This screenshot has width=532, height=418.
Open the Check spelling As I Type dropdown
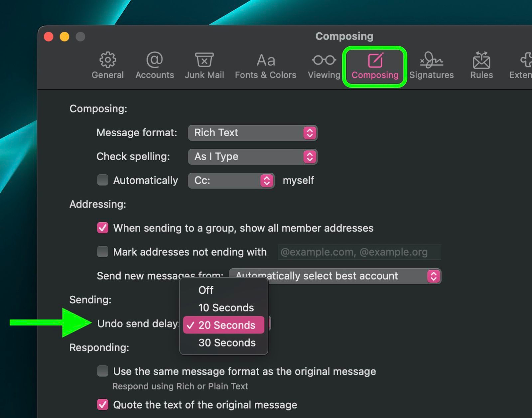click(252, 157)
